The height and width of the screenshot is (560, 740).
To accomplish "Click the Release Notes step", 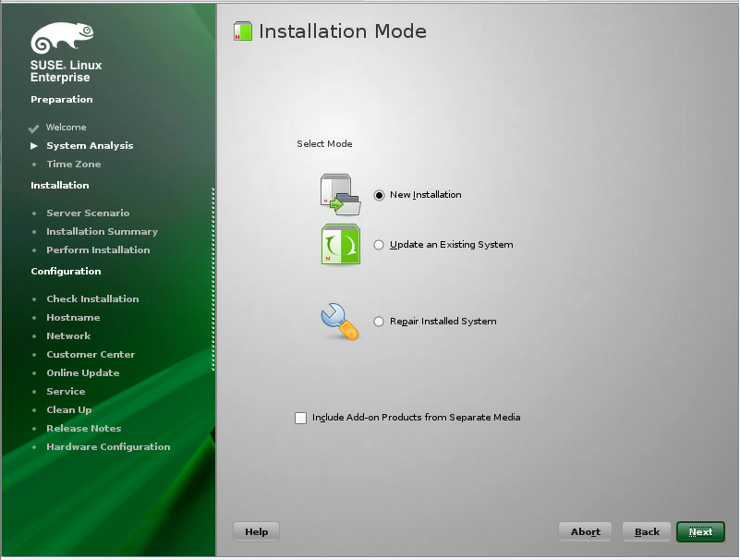I will coord(83,428).
